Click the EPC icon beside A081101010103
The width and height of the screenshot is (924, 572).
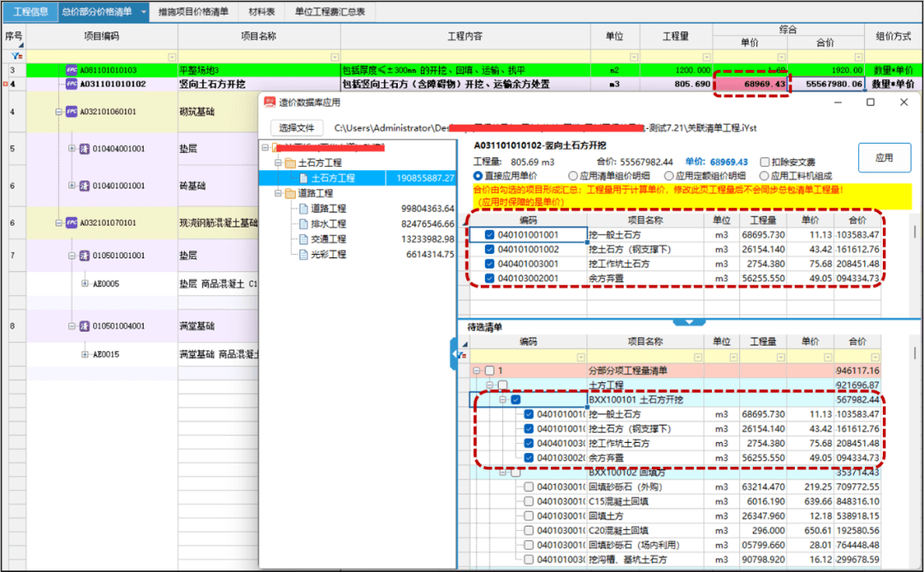[x=72, y=70]
